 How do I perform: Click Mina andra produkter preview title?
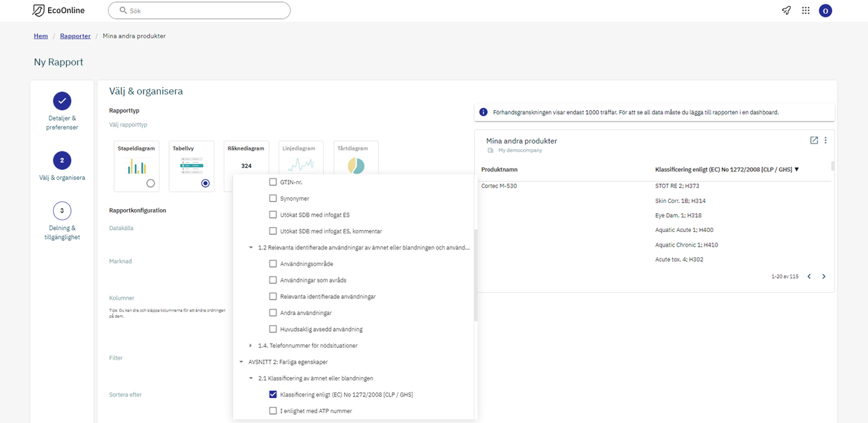click(522, 141)
